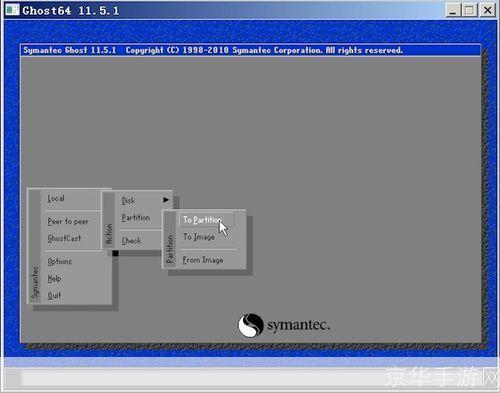Select From Image in Partition submenu
500x393 pixels.
(203, 260)
